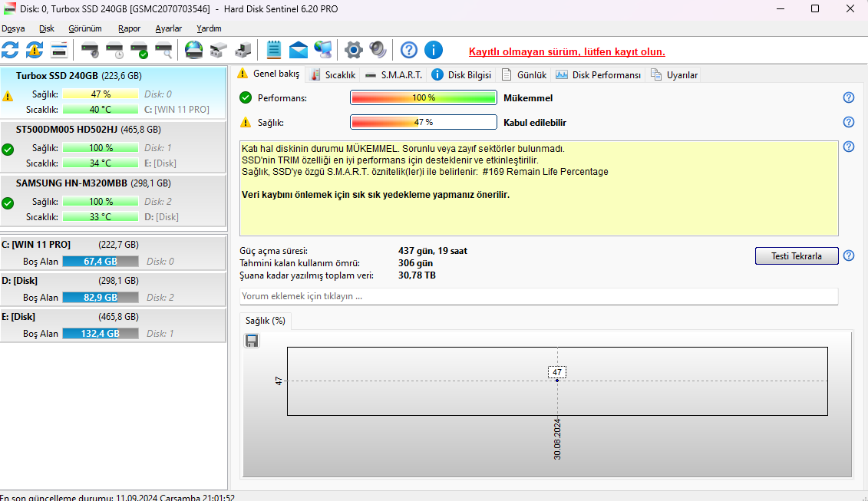868x501 pixels.
Task: Switch to the Günlük tab
Action: tap(525, 74)
